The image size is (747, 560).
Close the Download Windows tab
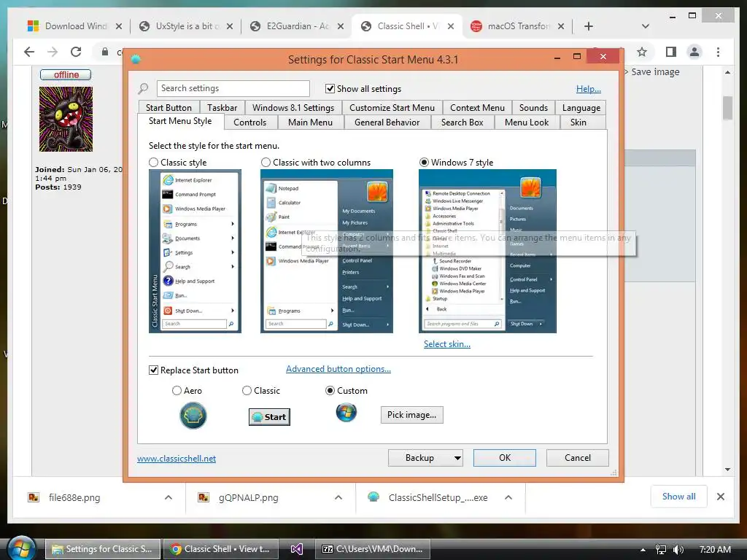119,26
